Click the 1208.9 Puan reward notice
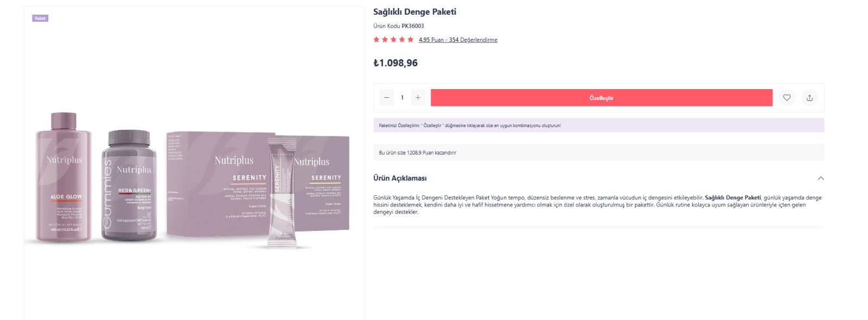Screen dimensions: 868x320 417,153
